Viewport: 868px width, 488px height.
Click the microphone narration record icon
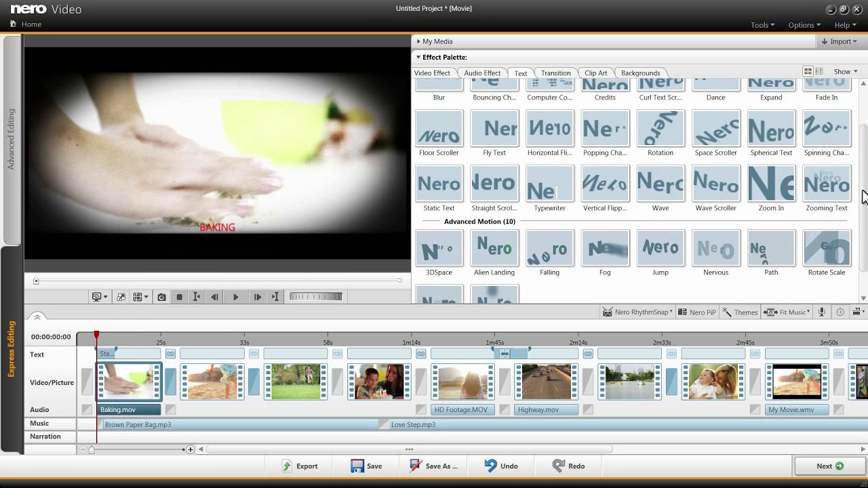(x=822, y=312)
